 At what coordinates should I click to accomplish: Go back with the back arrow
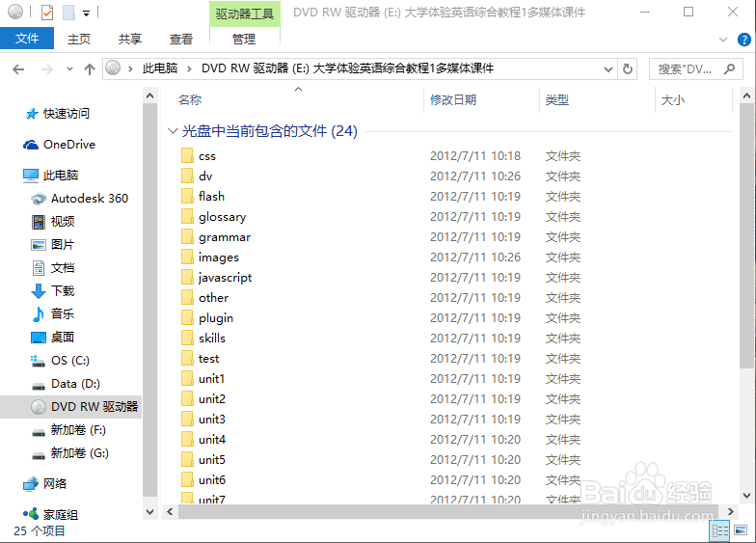(18, 69)
